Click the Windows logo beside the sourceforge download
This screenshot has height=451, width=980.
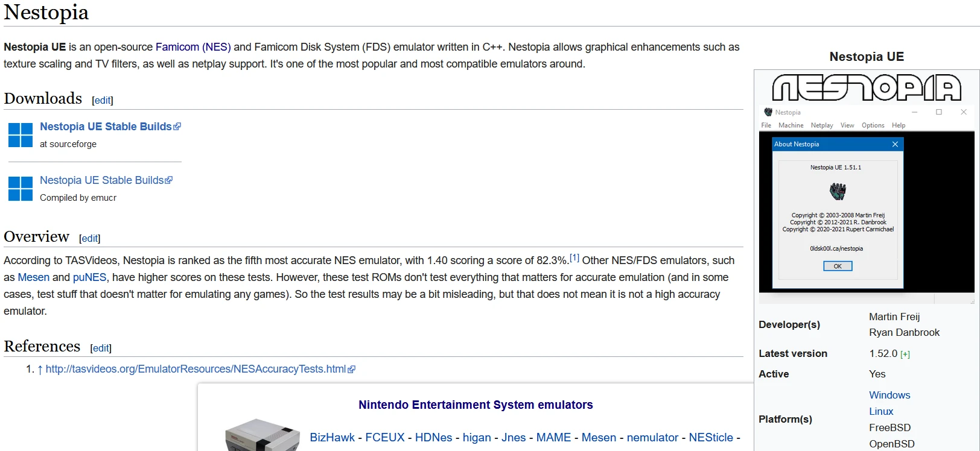(21, 135)
